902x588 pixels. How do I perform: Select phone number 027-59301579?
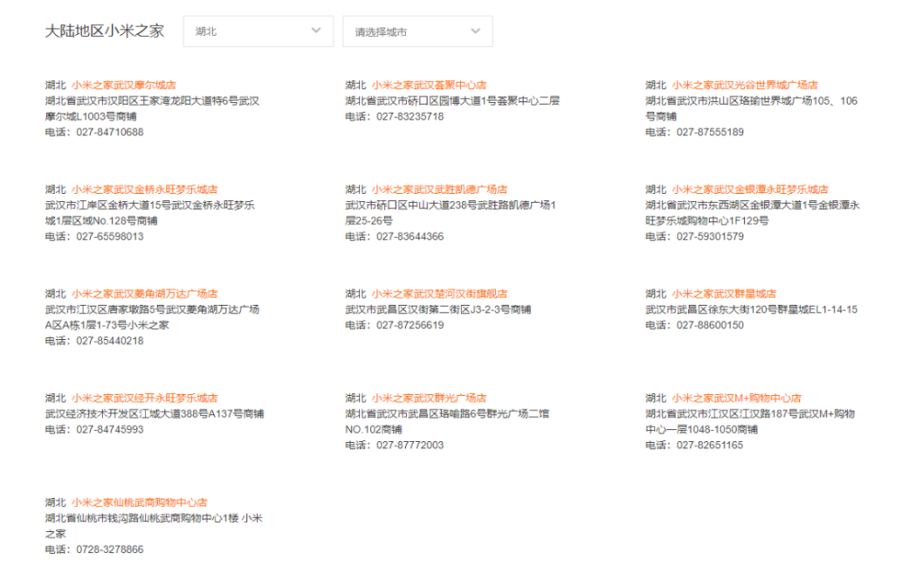[710, 236]
